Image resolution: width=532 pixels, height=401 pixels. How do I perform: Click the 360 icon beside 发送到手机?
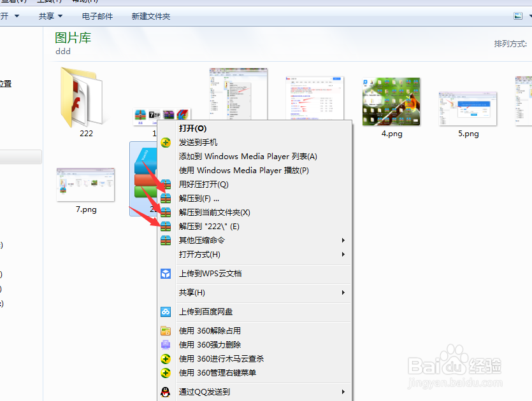click(166, 143)
